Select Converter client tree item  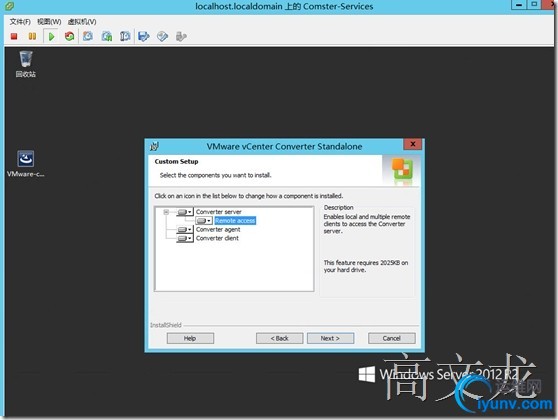coord(217,238)
